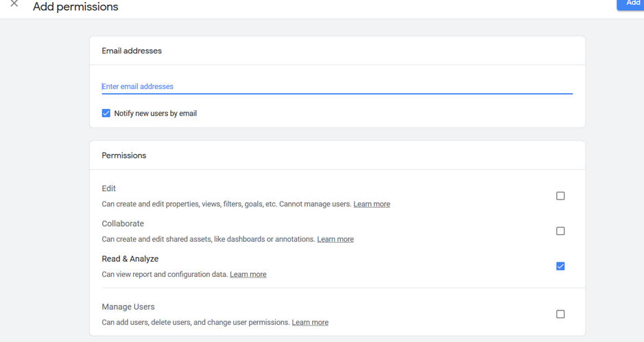This screenshot has height=342, width=644.
Task: Click the Read & Analyze permission title
Action: pyautogui.click(x=130, y=258)
